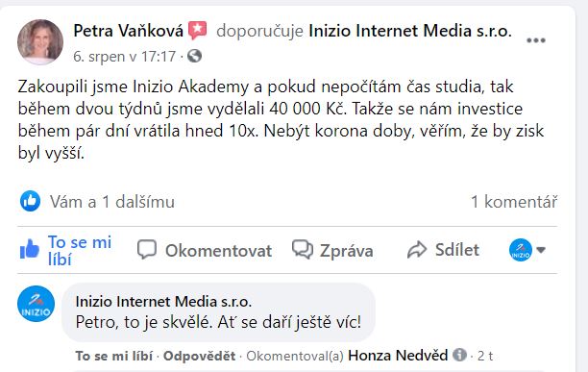Click the recommendation star badge icon
Screen dimensions: 588x372
(x=197, y=31)
